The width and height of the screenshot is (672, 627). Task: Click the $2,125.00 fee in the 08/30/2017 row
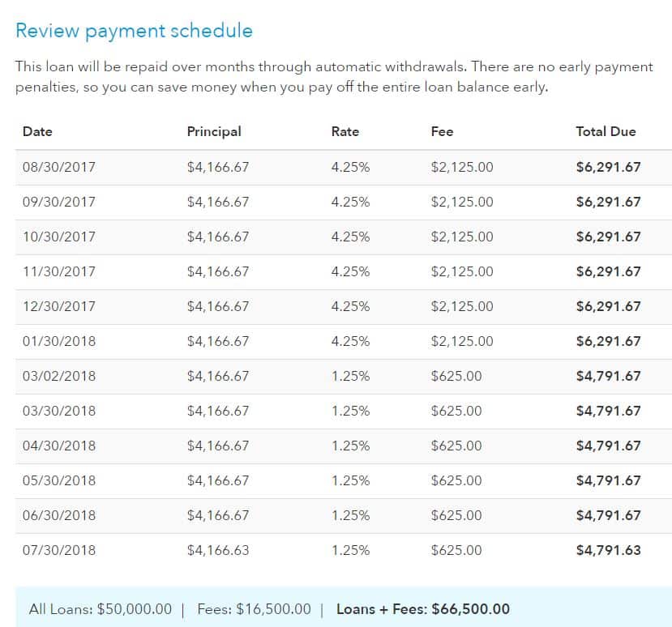click(462, 167)
